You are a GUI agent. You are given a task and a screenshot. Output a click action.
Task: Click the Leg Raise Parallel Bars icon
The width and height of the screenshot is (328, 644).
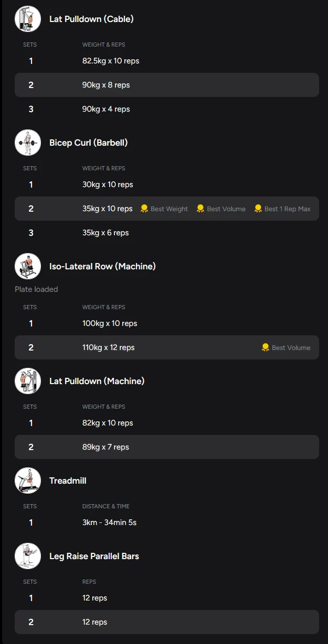pyautogui.click(x=28, y=556)
